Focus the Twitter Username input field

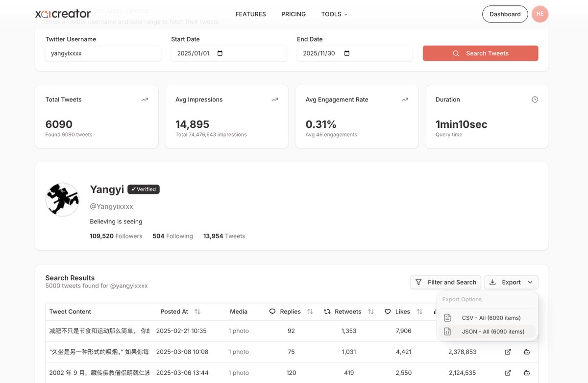(x=103, y=53)
